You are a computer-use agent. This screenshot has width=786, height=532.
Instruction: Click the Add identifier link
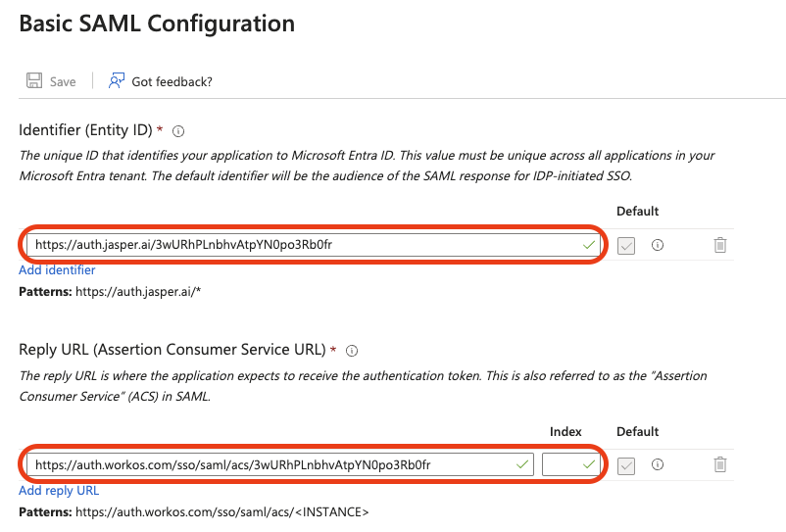57,270
